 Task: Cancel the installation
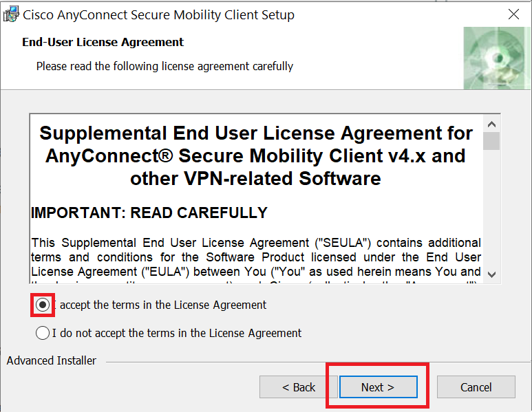point(476,387)
